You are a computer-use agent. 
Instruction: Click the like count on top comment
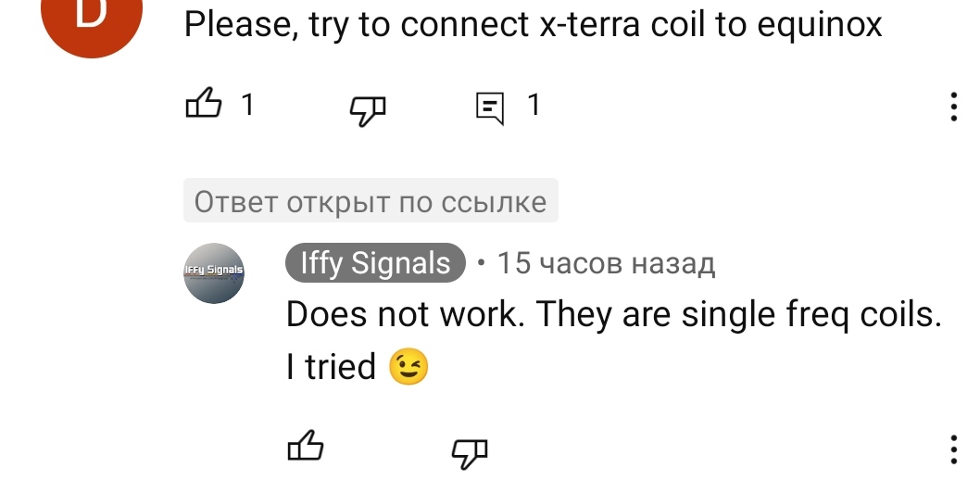pyautogui.click(x=246, y=106)
